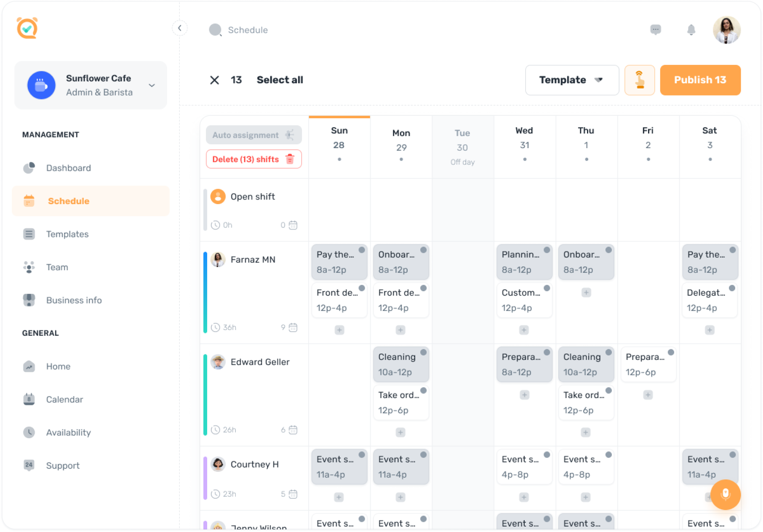
Task: Open the chat messages icon
Action: 655,29
